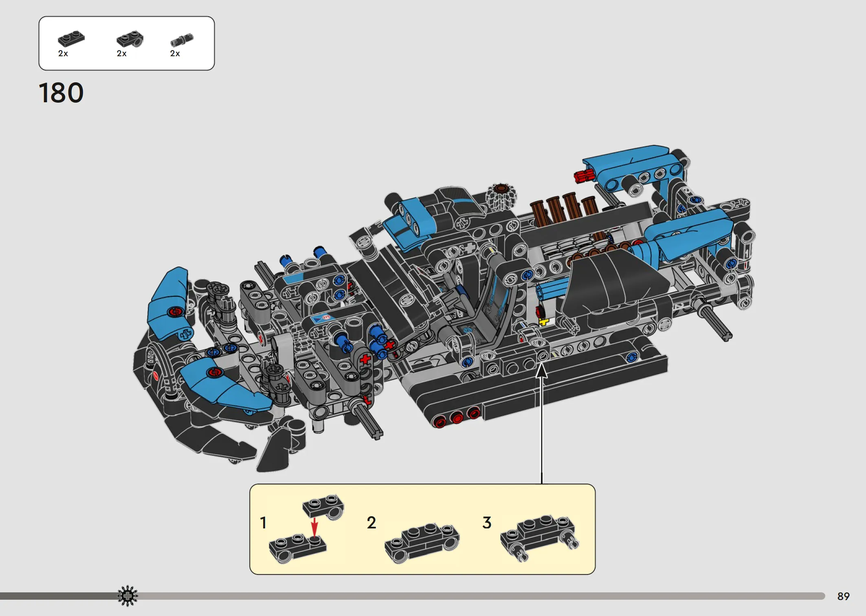Click sub-step 1 plate stacking illustration
The height and width of the screenshot is (616, 866).
pos(306,529)
